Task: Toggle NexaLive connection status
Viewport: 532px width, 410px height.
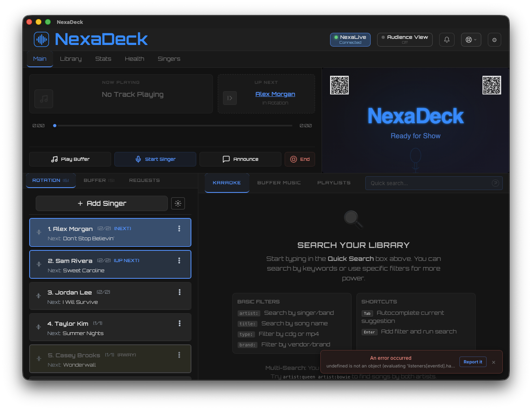Action: click(x=350, y=39)
